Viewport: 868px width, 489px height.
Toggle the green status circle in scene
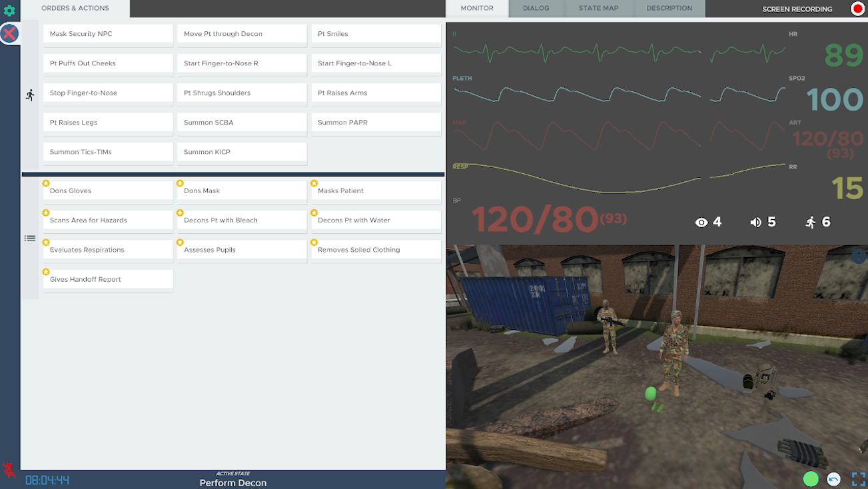(x=811, y=478)
